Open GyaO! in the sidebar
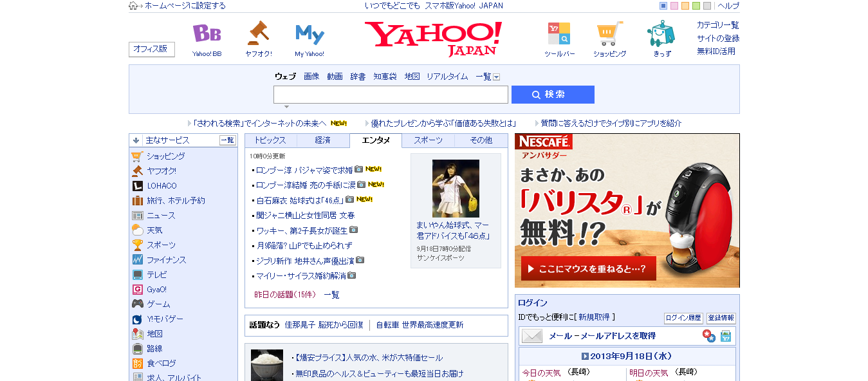 pyautogui.click(x=156, y=290)
